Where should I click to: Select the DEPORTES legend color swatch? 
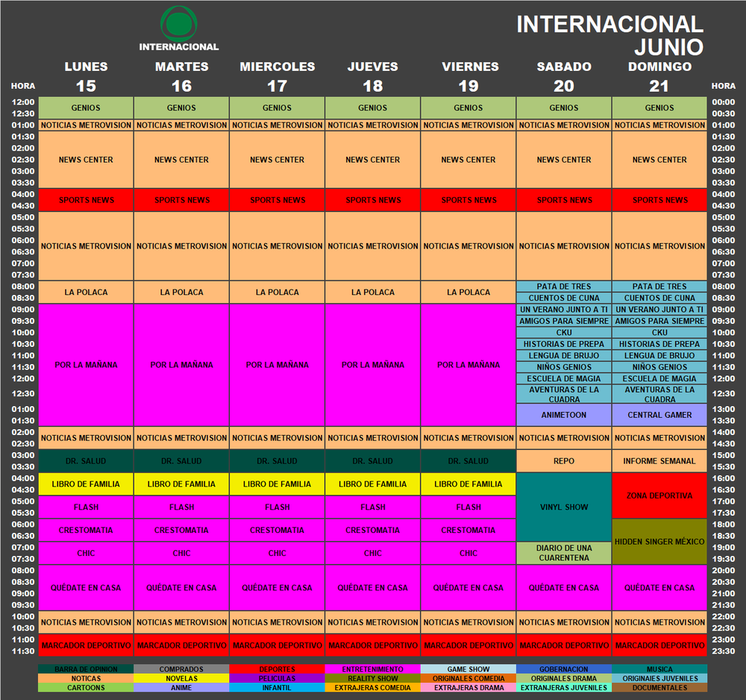277,669
